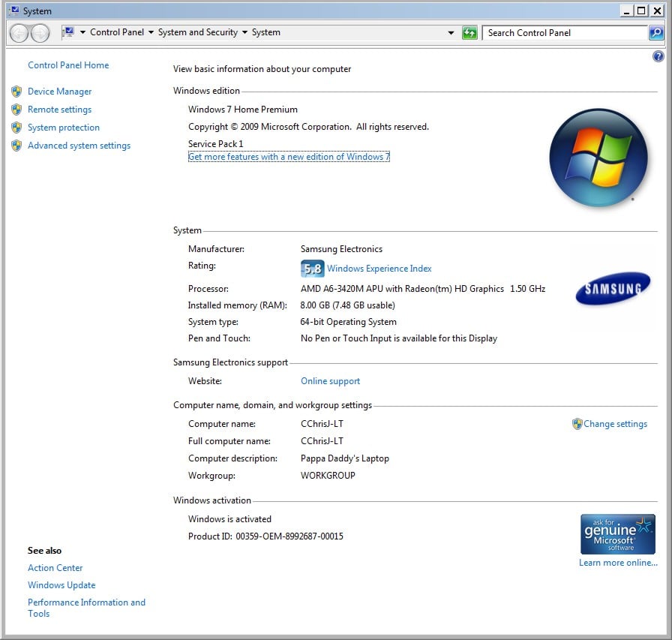Click the 'WORKGROUP' value
The image size is (672, 640).
(328, 476)
